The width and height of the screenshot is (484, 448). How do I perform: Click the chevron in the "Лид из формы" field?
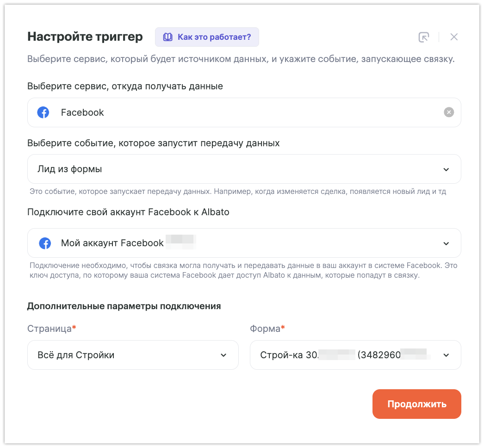(x=446, y=169)
